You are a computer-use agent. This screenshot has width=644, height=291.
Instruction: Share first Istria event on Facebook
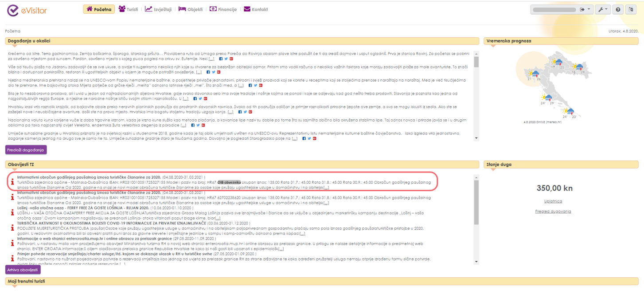(220, 59)
